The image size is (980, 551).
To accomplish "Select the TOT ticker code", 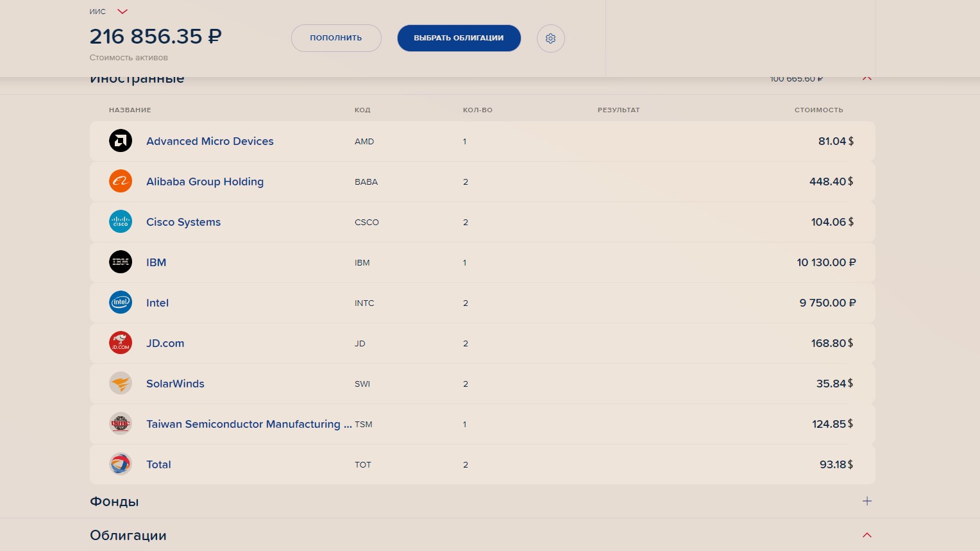I will coord(363,464).
